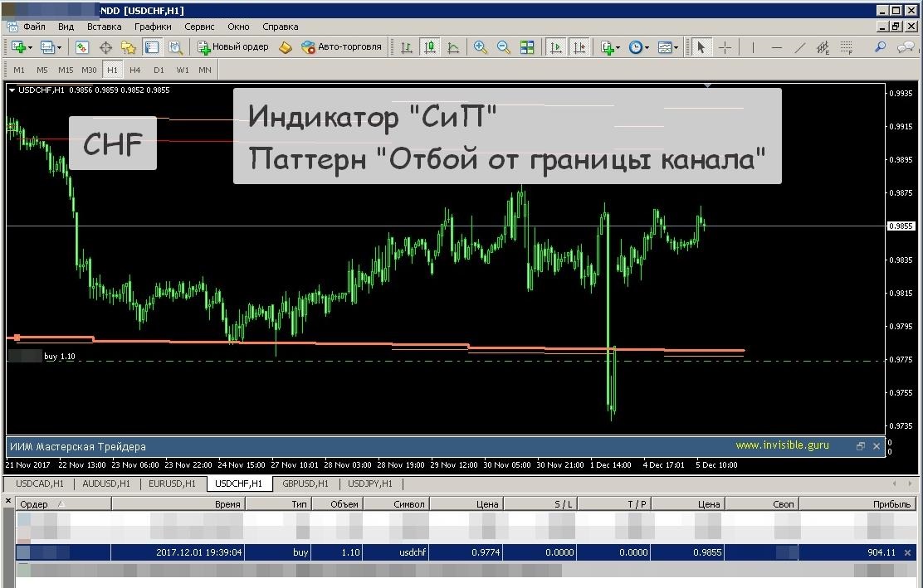This screenshot has width=923, height=588.
Task: Expand the Indicators dropdown arrow
Action: point(618,47)
